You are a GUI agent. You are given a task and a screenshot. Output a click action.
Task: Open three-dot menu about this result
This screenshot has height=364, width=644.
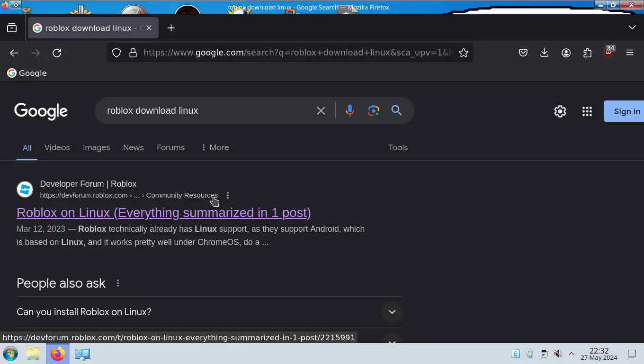click(228, 195)
